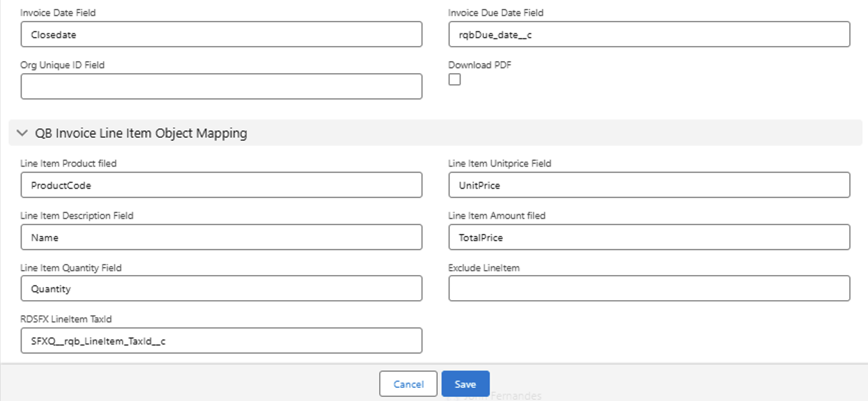This screenshot has height=401, width=868.
Task: Click the Invoice Due Date Field label
Action: (x=495, y=13)
